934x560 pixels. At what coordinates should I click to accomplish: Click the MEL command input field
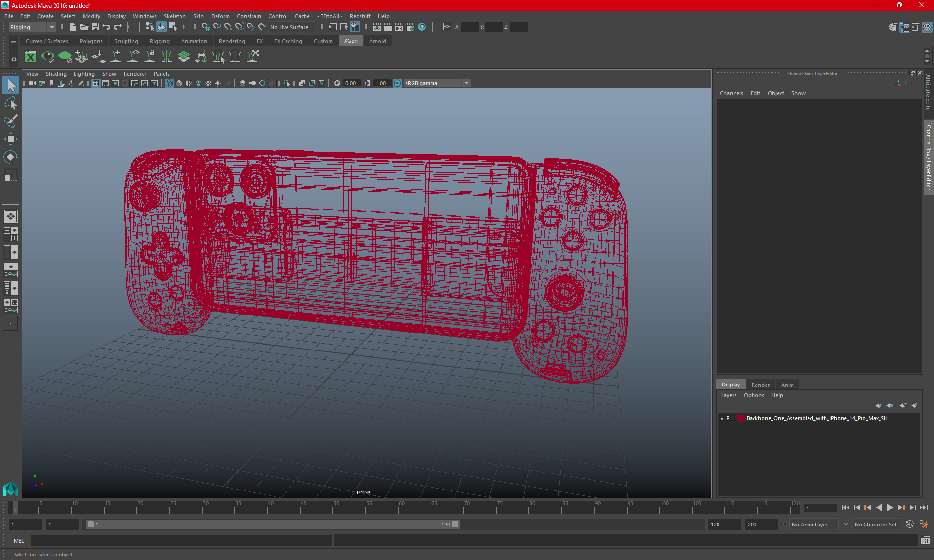pos(180,541)
